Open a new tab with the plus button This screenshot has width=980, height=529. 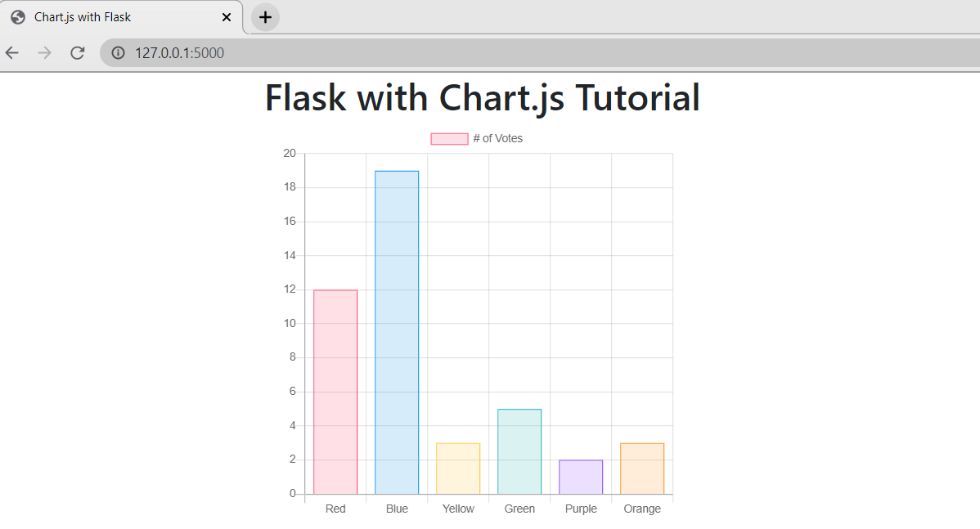click(x=265, y=17)
